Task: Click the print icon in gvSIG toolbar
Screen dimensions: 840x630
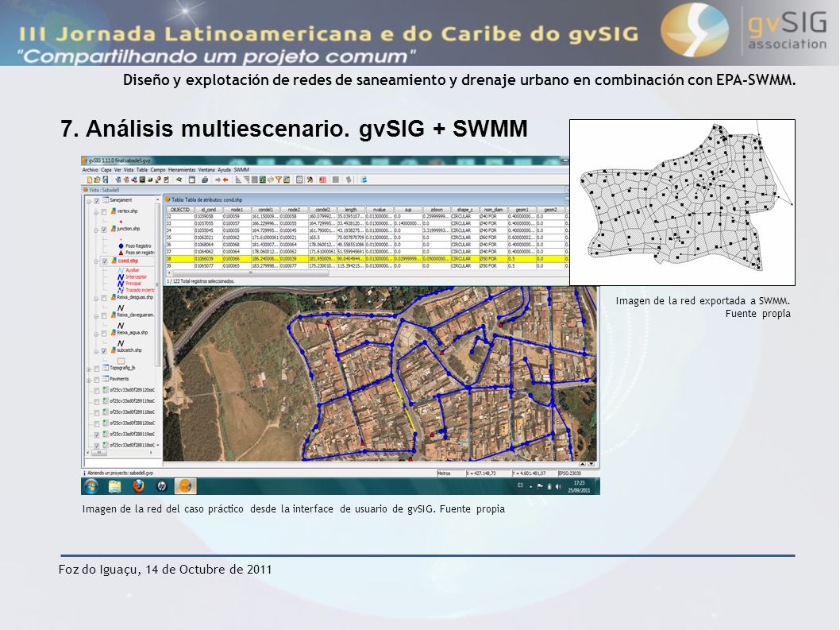Action: pyautogui.click(x=205, y=180)
